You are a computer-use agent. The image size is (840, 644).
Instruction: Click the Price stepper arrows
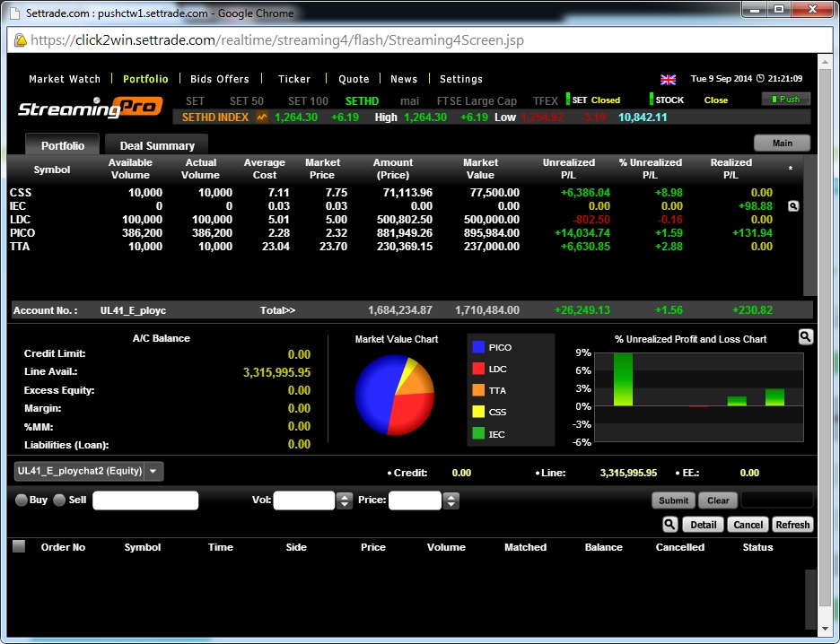[x=451, y=500]
